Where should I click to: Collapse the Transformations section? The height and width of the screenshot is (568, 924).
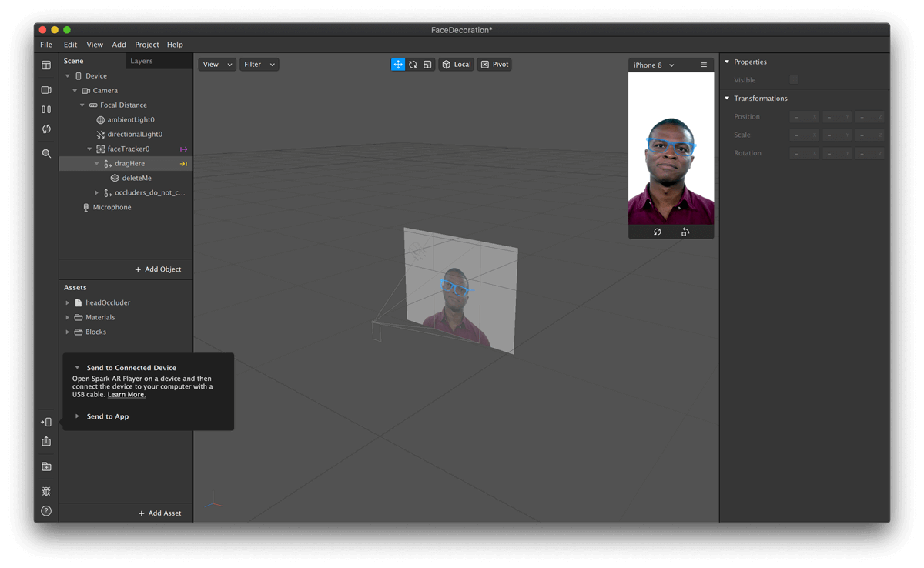pos(727,99)
